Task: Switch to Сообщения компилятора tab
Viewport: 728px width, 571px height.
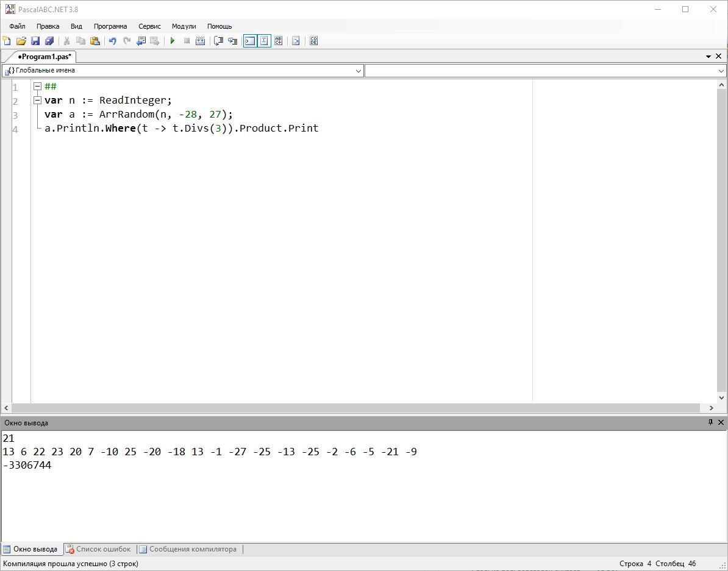Action: pos(188,549)
